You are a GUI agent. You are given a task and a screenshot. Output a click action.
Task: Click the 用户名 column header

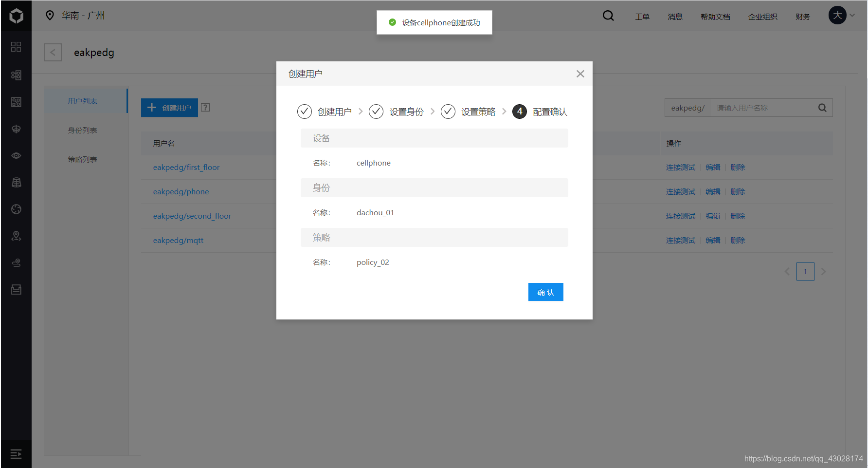pyautogui.click(x=164, y=143)
